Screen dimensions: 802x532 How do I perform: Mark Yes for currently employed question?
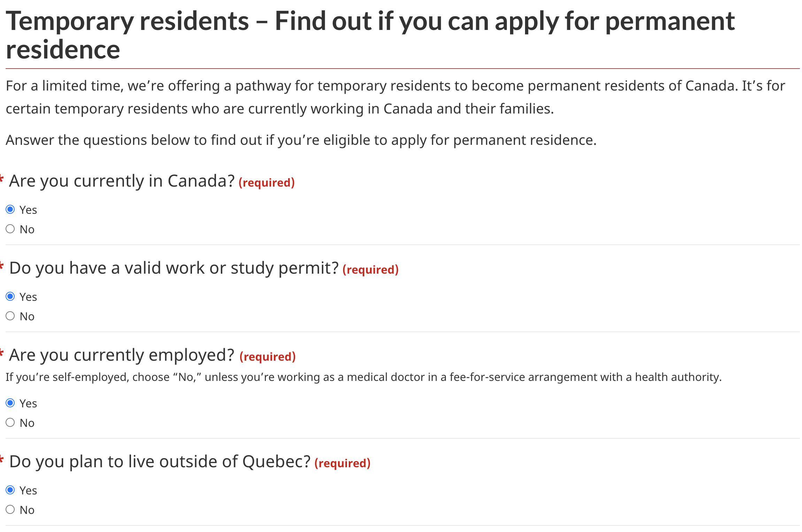pos(10,403)
